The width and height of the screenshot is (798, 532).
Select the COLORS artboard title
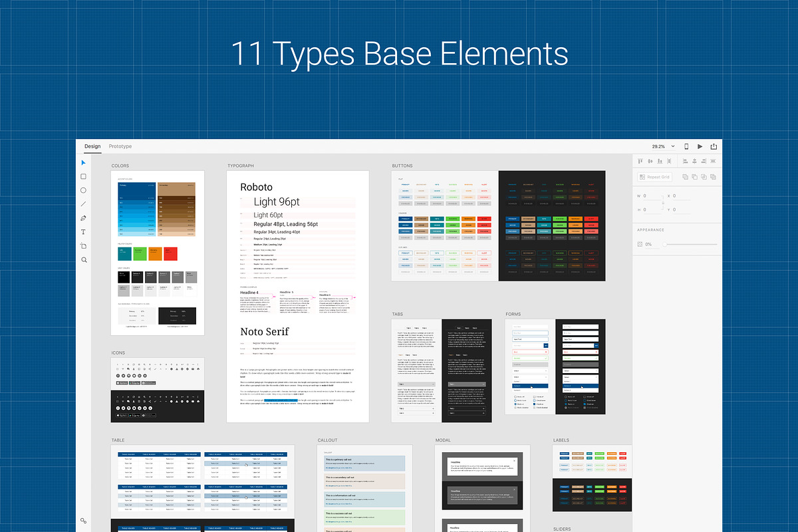point(120,166)
